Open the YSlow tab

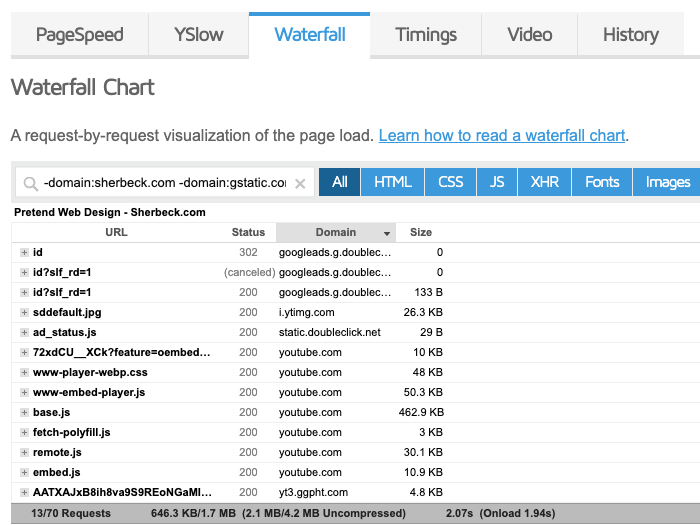[199, 34]
